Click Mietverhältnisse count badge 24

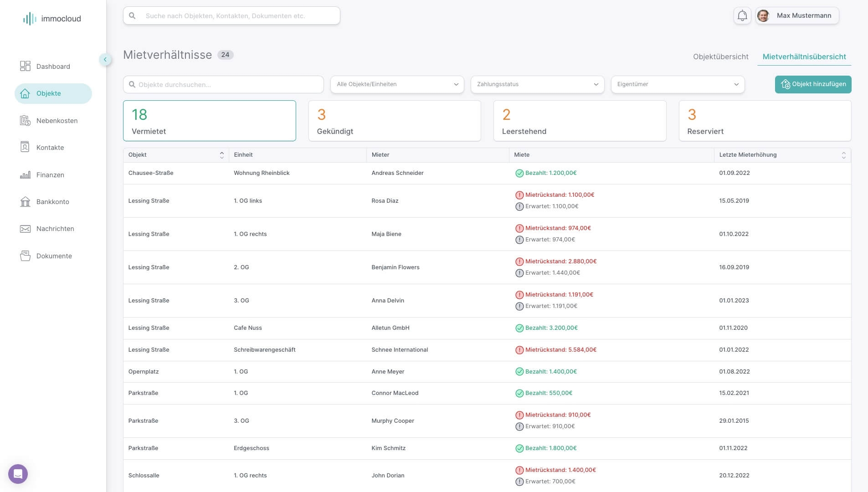click(x=226, y=55)
